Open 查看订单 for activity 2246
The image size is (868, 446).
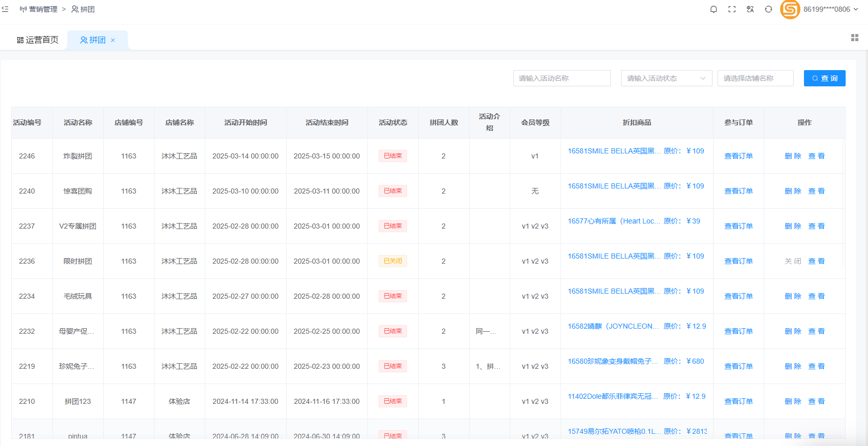[x=738, y=156]
